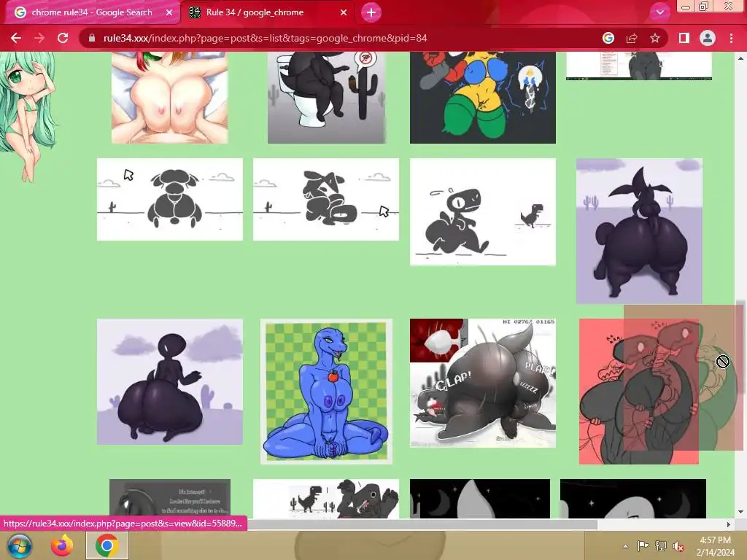Select Chrome in the taskbar
The height and width of the screenshot is (560, 747).
click(x=107, y=545)
